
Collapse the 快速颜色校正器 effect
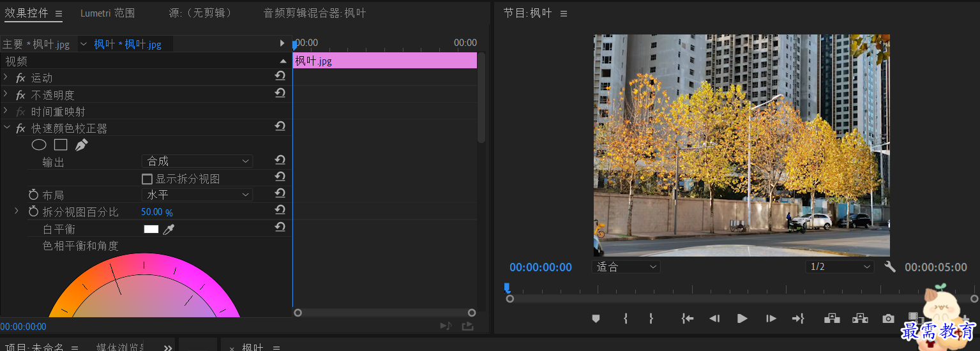coord(6,128)
